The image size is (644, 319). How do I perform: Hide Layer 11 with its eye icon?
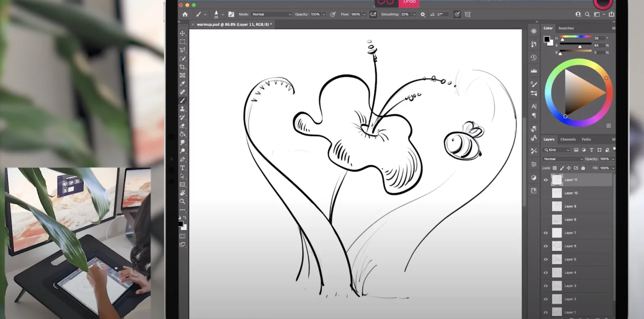tap(545, 180)
